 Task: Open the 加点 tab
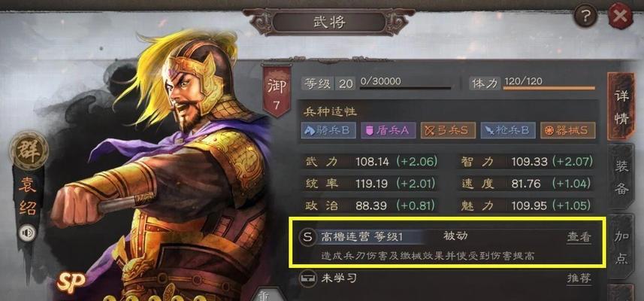click(621, 247)
